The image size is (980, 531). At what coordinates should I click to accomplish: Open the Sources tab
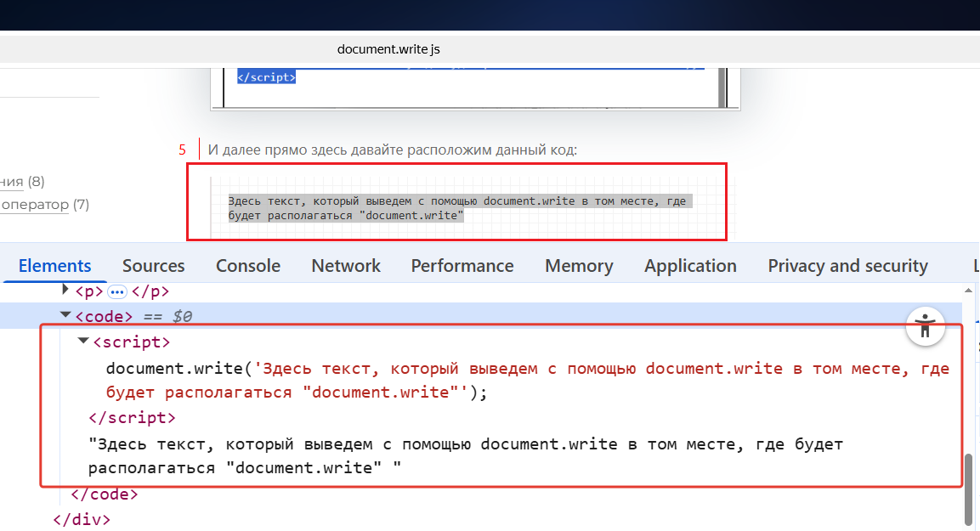click(x=153, y=266)
